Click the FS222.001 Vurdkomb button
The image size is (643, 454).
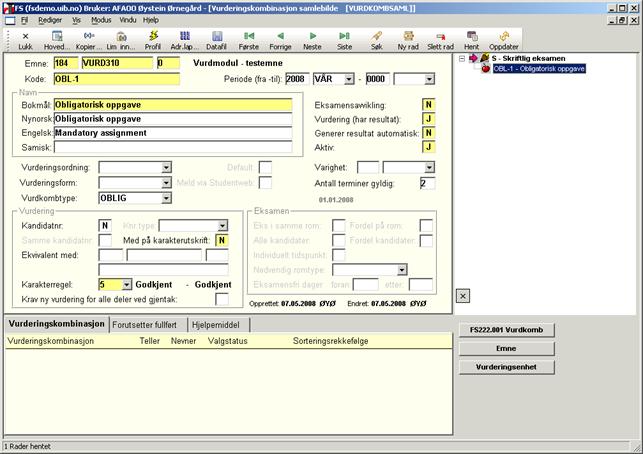[x=505, y=329]
